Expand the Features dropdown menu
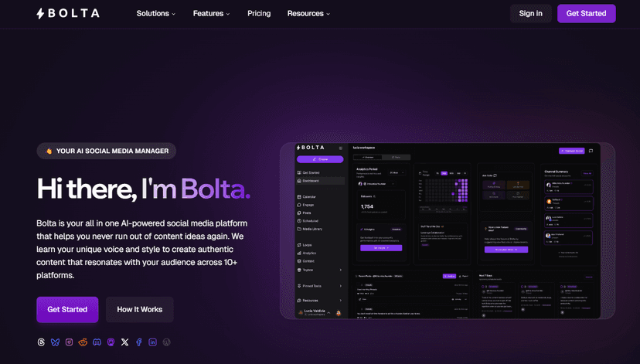Screen dimensions: 640x364 pyautogui.click(x=212, y=13)
